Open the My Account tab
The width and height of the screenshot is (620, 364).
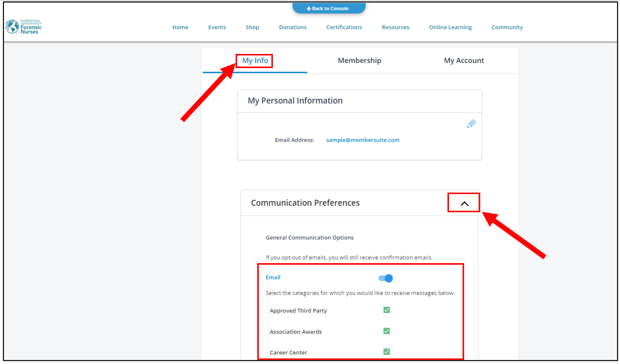click(464, 60)
